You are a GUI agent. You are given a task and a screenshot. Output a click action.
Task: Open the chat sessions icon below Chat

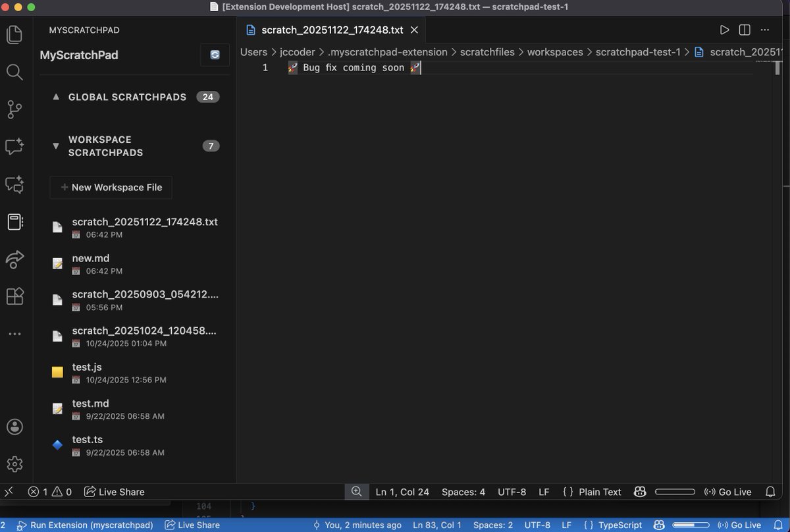14,184
